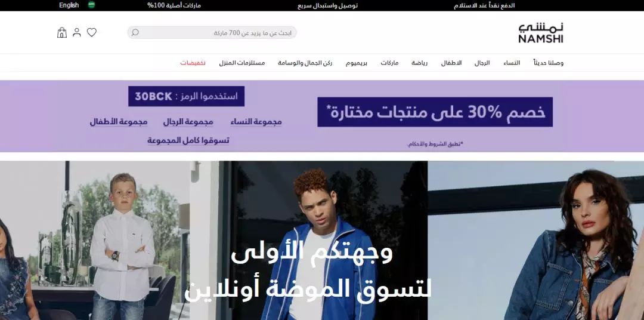Viewport: 644px width, 320px height.
Task: Click the Saudi flag country icon
Action: coord(92,5)
